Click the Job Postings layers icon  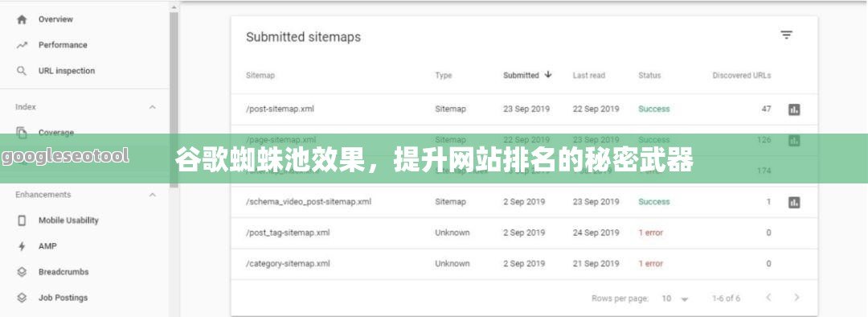click(23, 298)
